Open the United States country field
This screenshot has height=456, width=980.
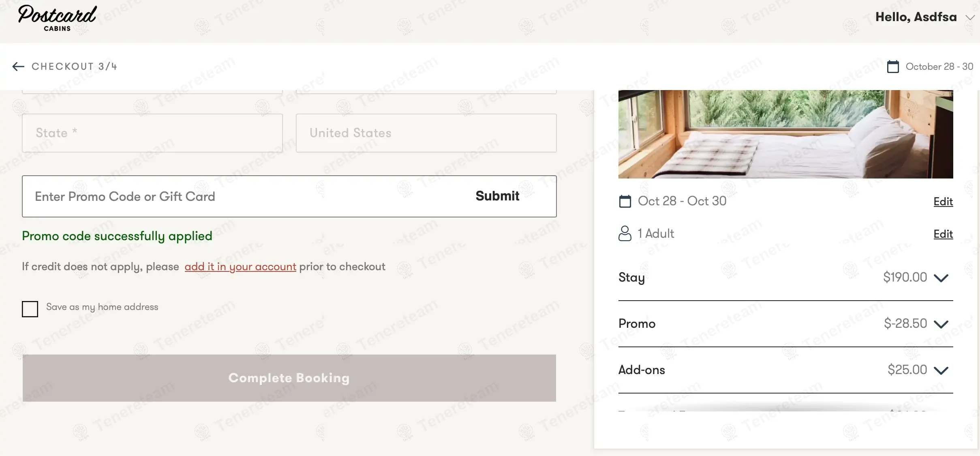point(426,133)
